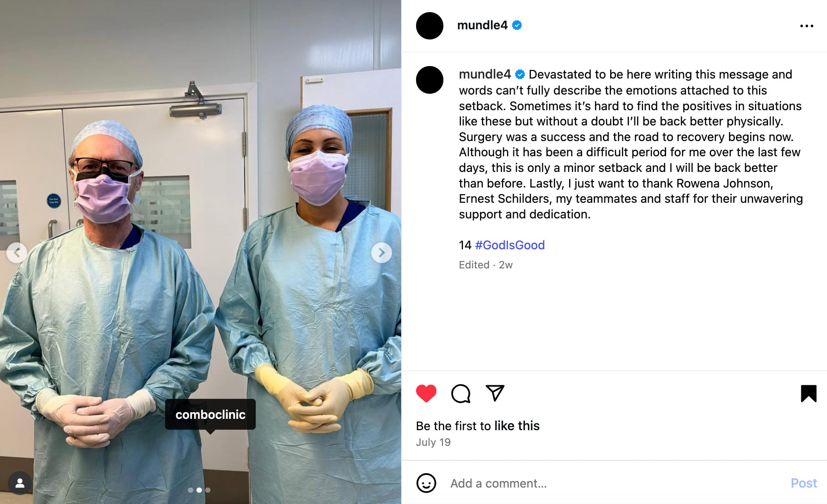Go to the next carousel photo
The height and width of the screenshot is (504, 827).
(x=382, y=253)
